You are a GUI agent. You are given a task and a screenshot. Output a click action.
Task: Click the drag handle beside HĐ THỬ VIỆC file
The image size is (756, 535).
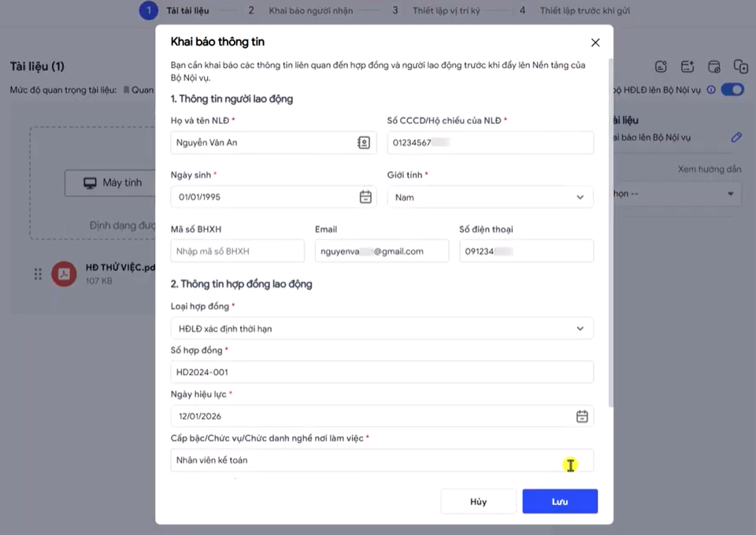[x=38, y=274]
